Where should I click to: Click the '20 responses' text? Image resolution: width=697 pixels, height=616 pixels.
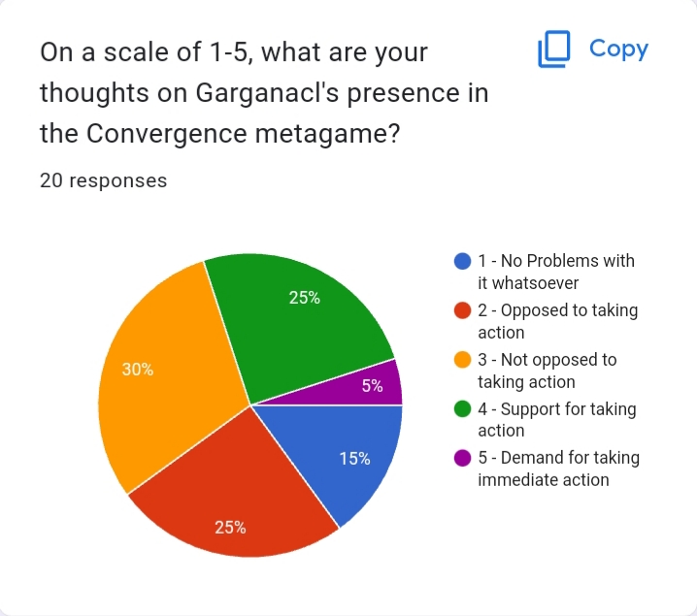(x=104, y=180)
